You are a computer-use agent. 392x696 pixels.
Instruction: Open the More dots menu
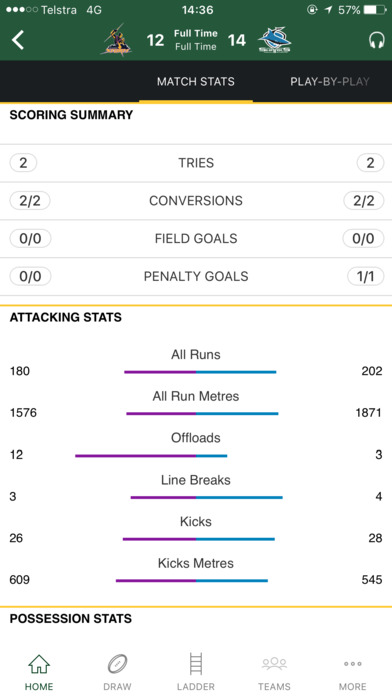pyautogui.click(x=352, y=664)
